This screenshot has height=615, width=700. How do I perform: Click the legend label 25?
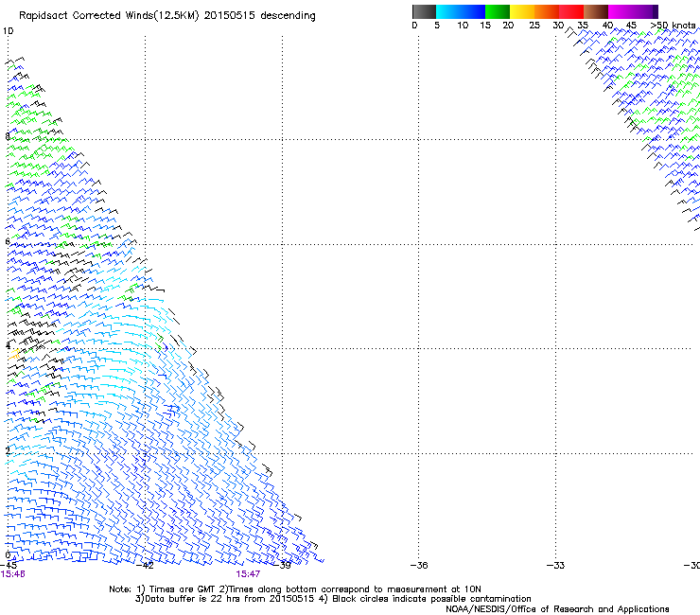(534, 26)
